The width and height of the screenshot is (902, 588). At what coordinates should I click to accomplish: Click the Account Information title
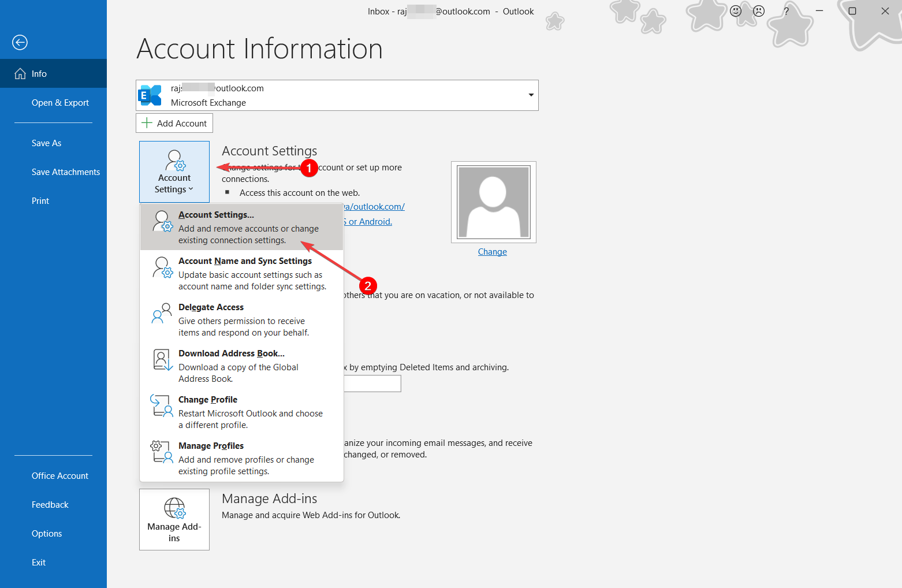point(260,49)
